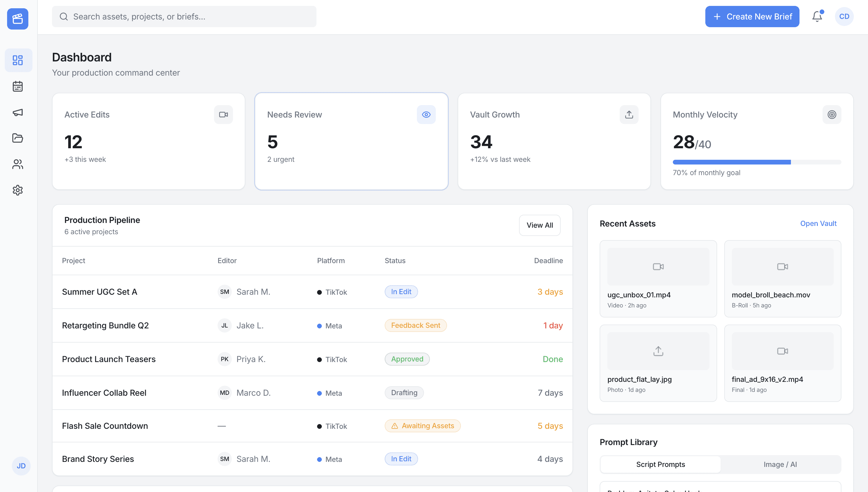Open ugc_unbox_01.mp4 asset thumbnail
This screenshot has height=492, width=868.
tap(658, 267)
